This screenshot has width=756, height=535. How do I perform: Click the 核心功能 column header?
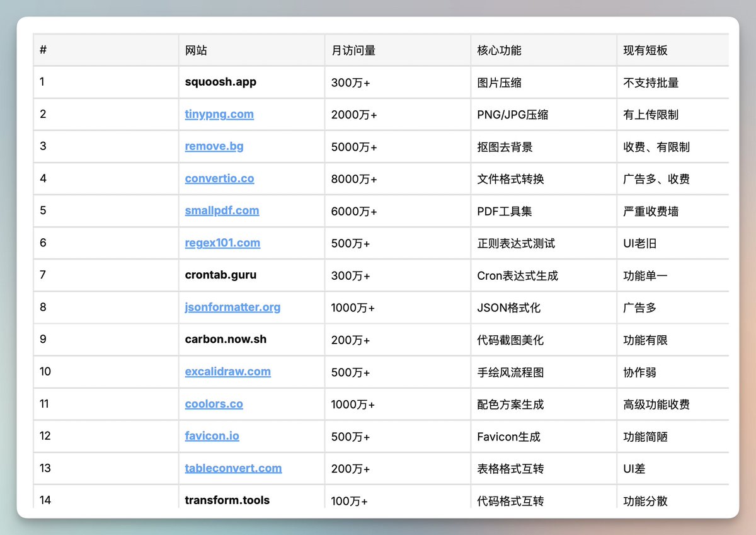coord(544,50)
